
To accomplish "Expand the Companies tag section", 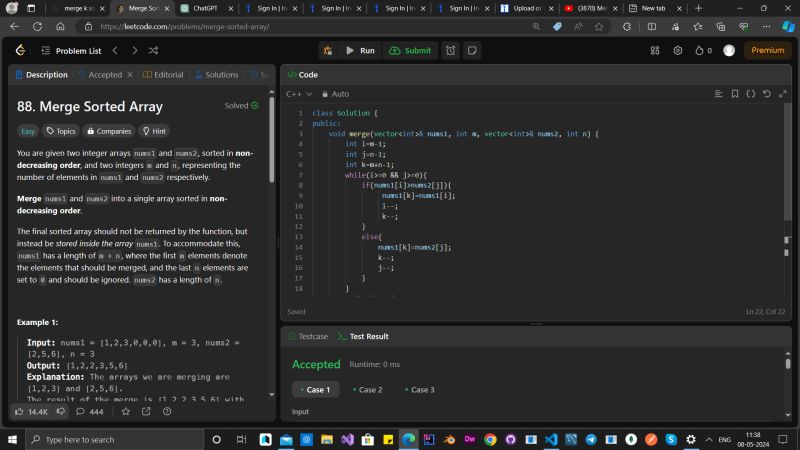I will click(x=108, y=131).
